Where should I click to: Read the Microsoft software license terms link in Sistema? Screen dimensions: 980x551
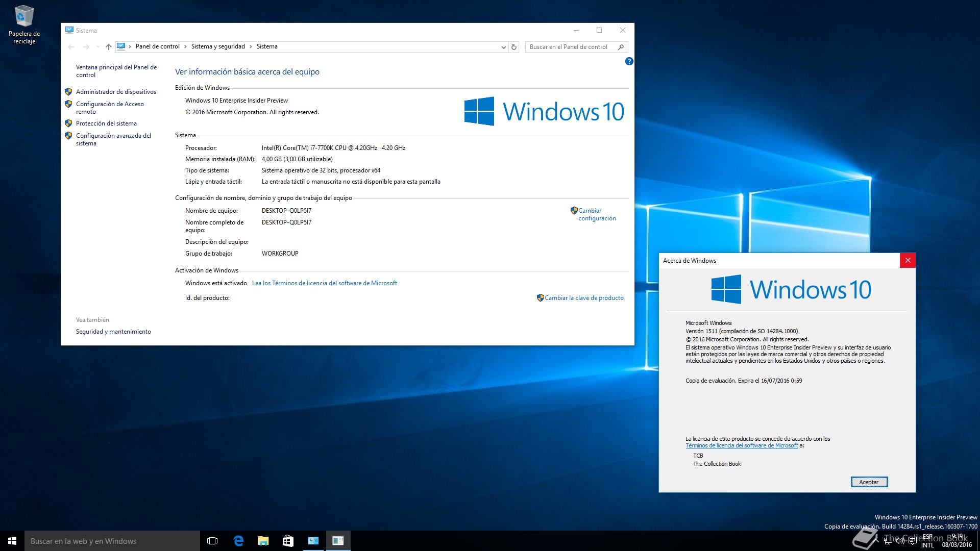(324, 283)
